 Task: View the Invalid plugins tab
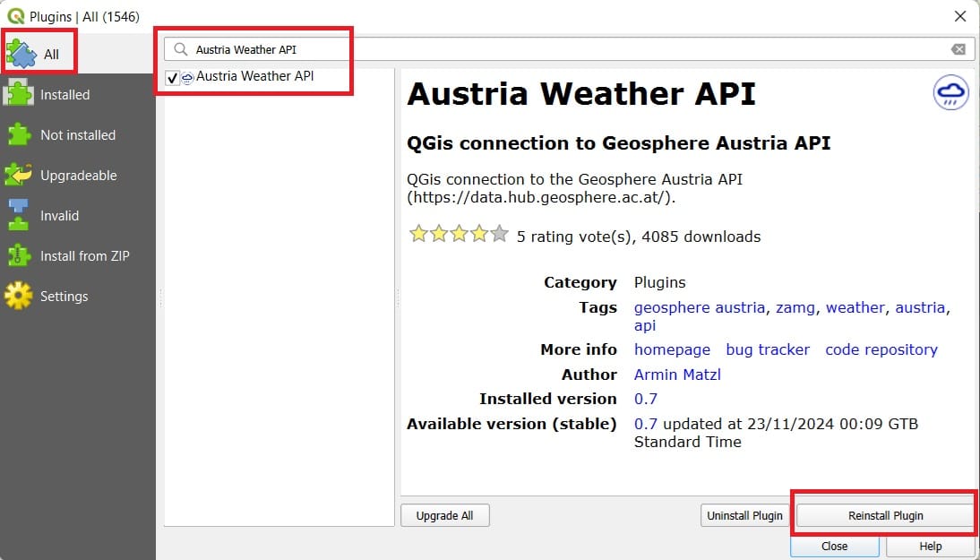tap(78, 216)
